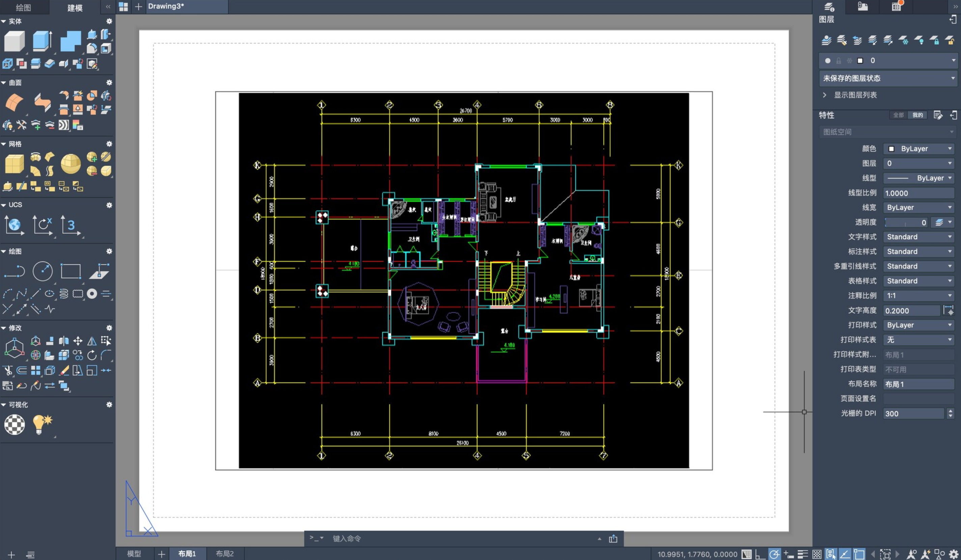
Task: Show All properties filter
Action: click(899, 115)
